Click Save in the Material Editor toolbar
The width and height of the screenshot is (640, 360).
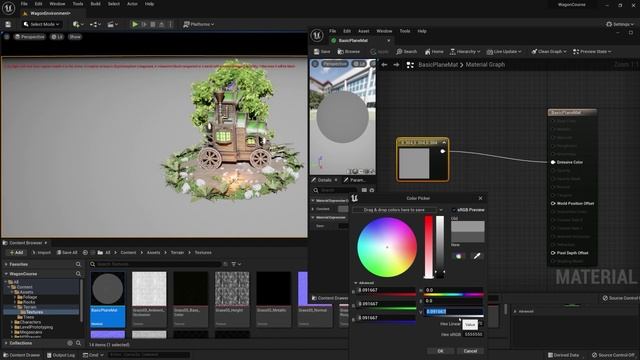point(322,51)
